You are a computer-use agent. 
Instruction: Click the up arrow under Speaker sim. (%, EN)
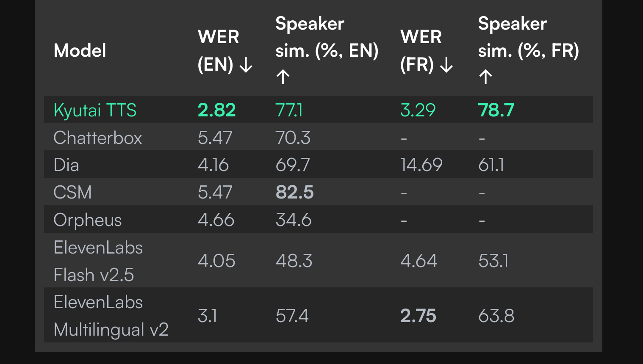283,77
